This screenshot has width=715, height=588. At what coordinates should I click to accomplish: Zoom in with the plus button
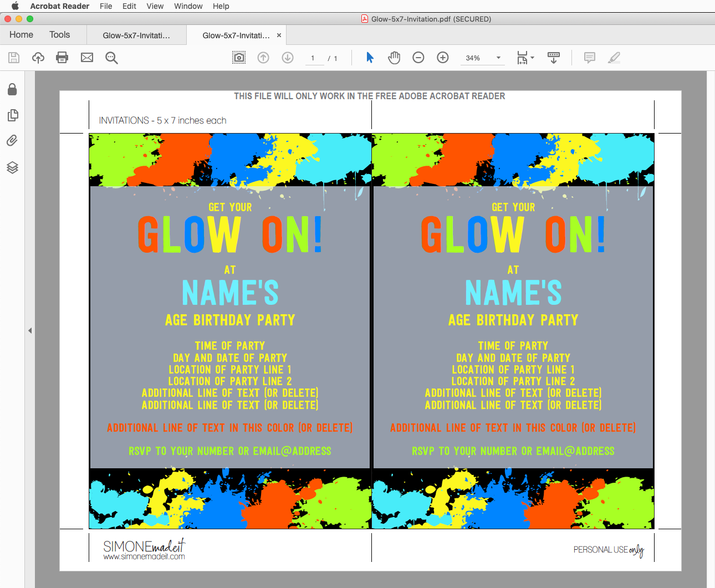442,57
